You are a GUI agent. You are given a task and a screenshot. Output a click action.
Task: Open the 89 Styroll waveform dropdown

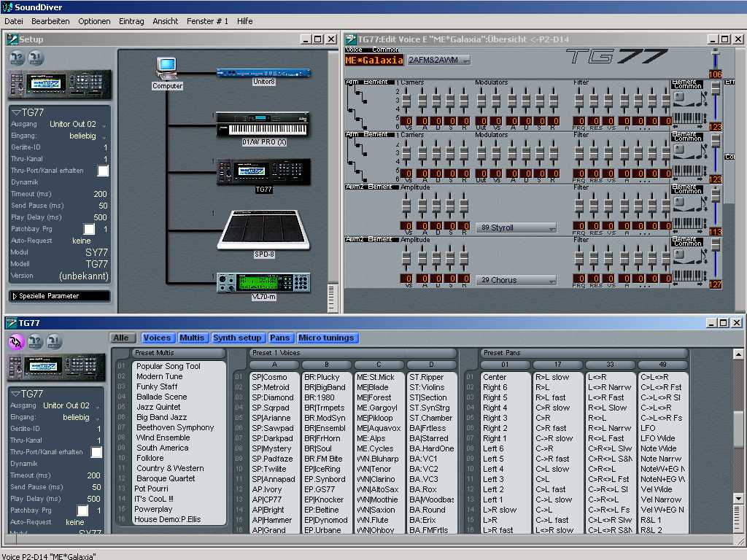coord(516,227)
